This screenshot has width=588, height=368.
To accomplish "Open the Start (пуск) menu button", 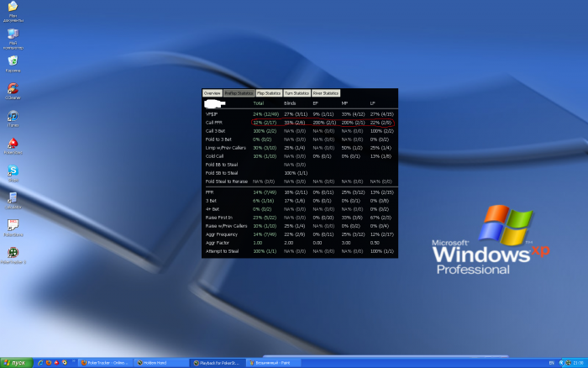I will click(16, 363).
